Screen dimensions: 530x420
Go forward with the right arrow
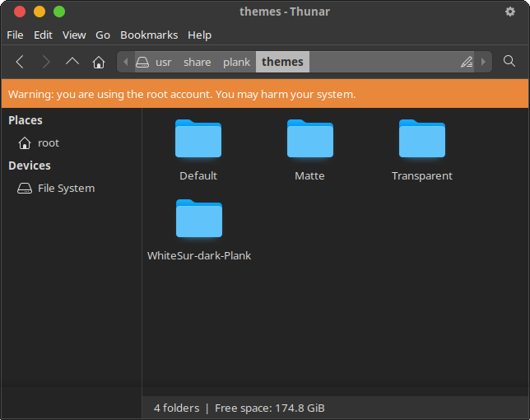[46, 62]
